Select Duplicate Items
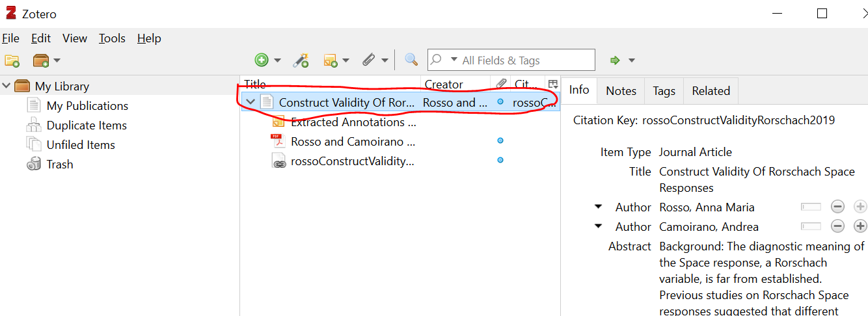This screenshot has width=868, height=316. click(87, 125)
